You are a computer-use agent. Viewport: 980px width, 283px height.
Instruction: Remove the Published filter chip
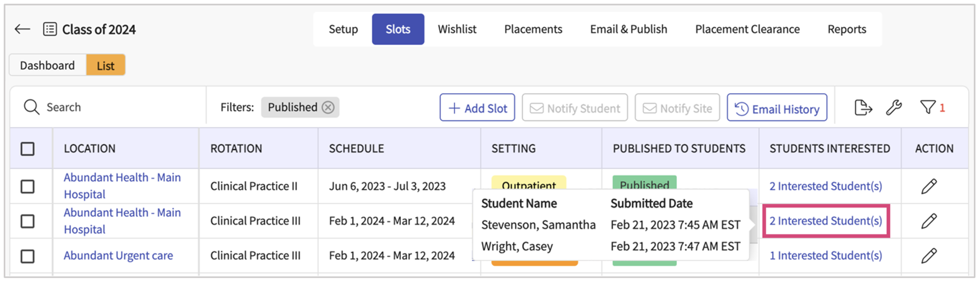[328, 107]
